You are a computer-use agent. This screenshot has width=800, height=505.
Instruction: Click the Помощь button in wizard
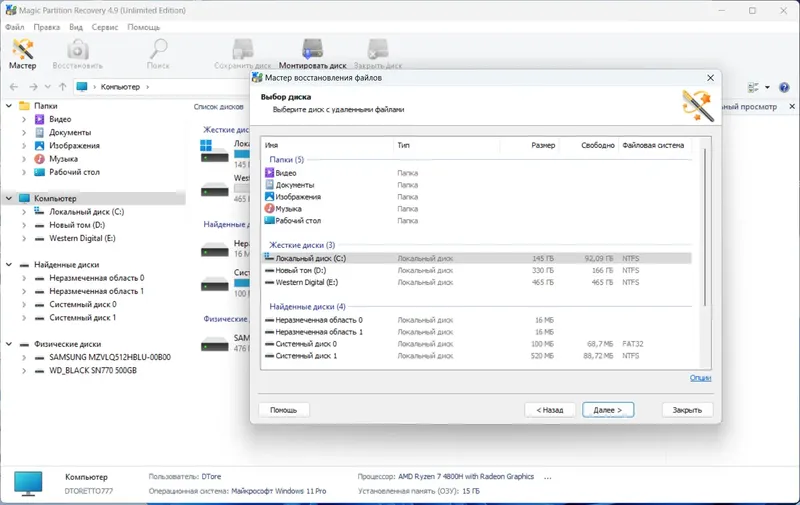tap(284, 410)
